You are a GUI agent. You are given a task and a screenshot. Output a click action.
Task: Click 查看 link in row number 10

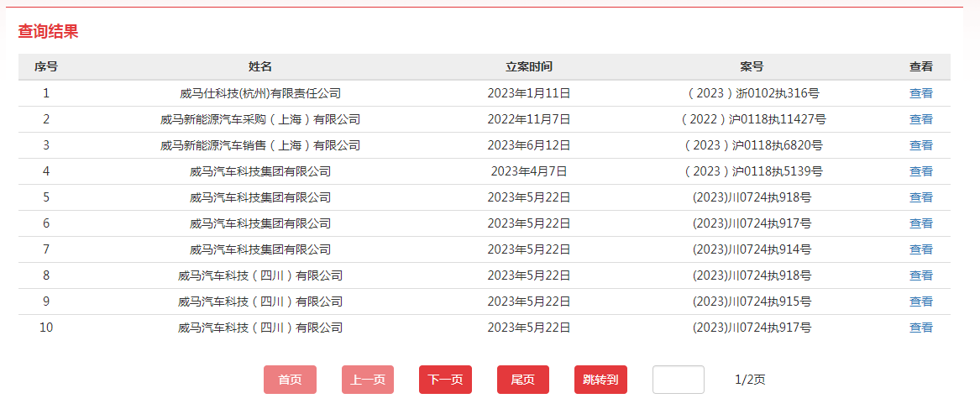coord(920,328)
